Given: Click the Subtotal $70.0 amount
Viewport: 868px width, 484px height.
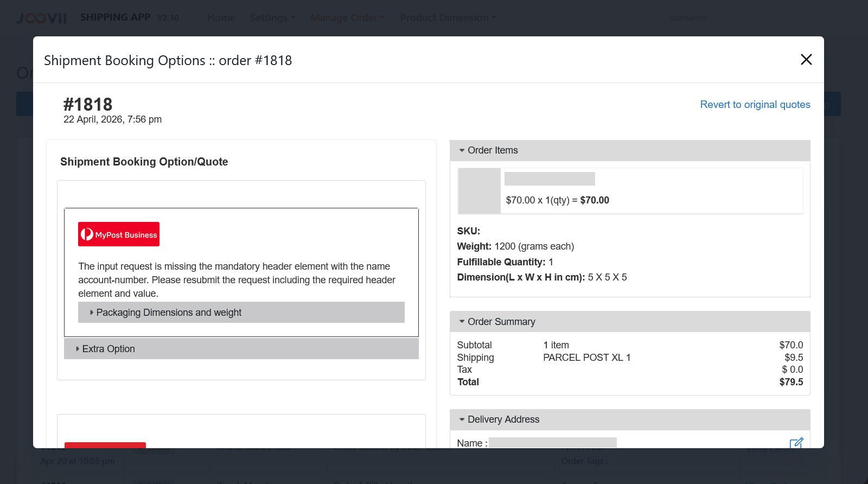Looking at the screenshot, I should pyautogui.click(x=791, y=345).
